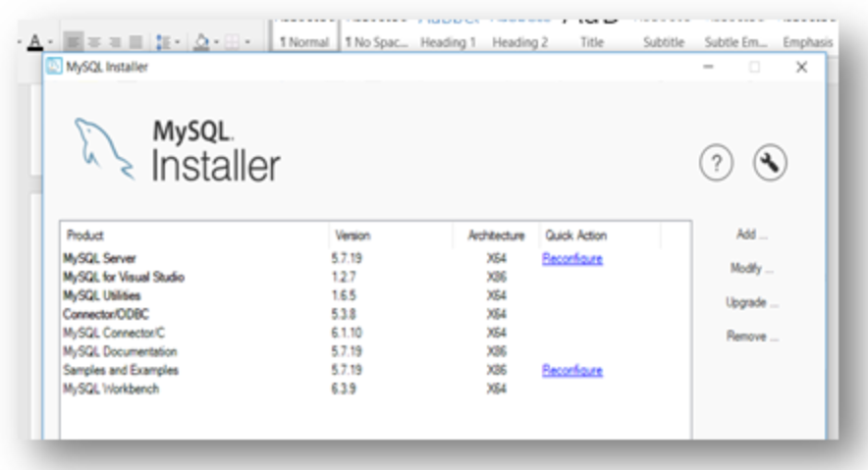
Task: Select the MySQL Server row
Action: [x=375, y=258]
